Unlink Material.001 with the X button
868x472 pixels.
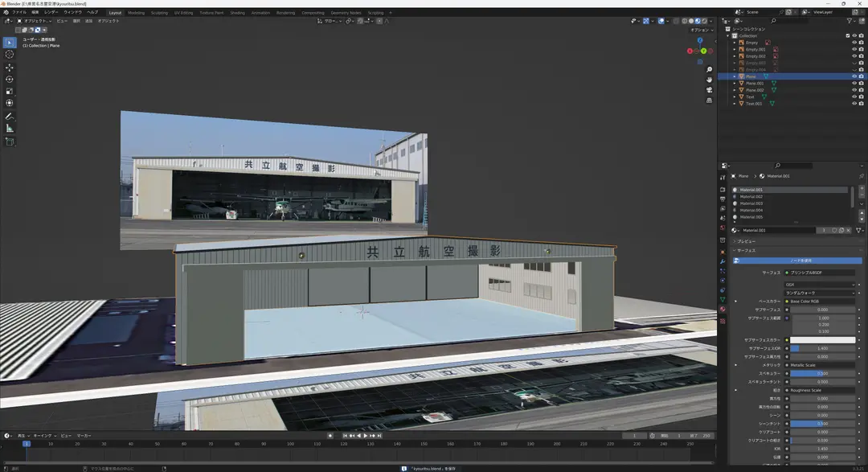[848, 231]
